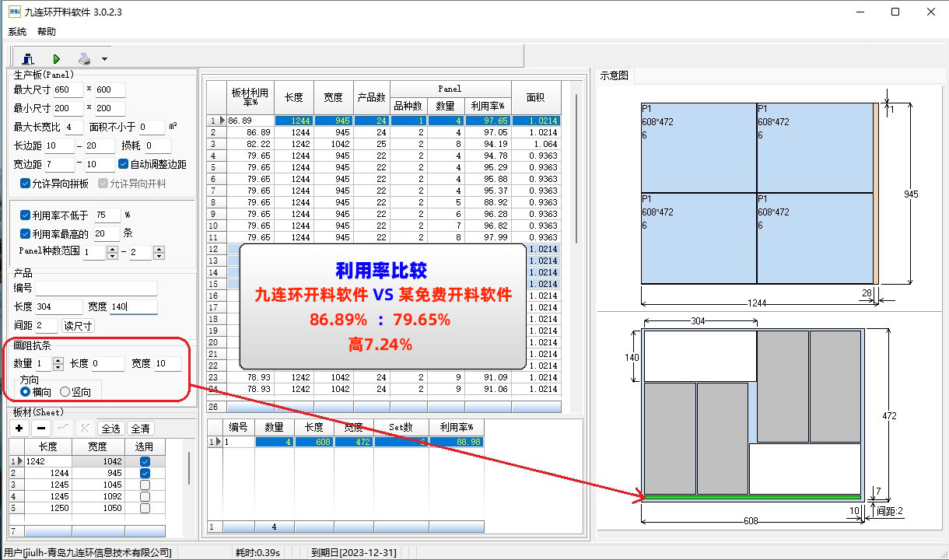Minimize the application window
949x560 pixels.
[860, 12]
